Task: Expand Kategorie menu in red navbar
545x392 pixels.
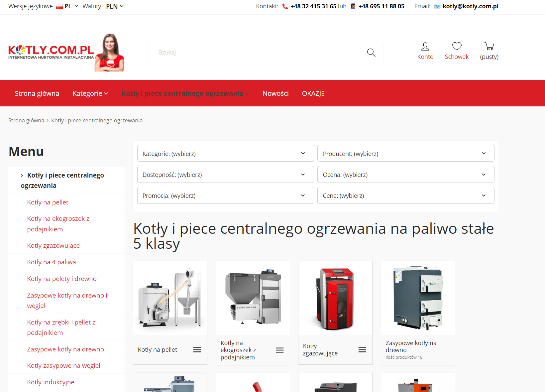Action: click(90, 93)
